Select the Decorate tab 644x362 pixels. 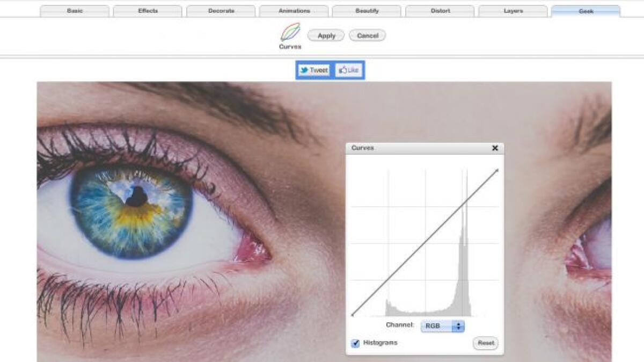tap(222, 10)
